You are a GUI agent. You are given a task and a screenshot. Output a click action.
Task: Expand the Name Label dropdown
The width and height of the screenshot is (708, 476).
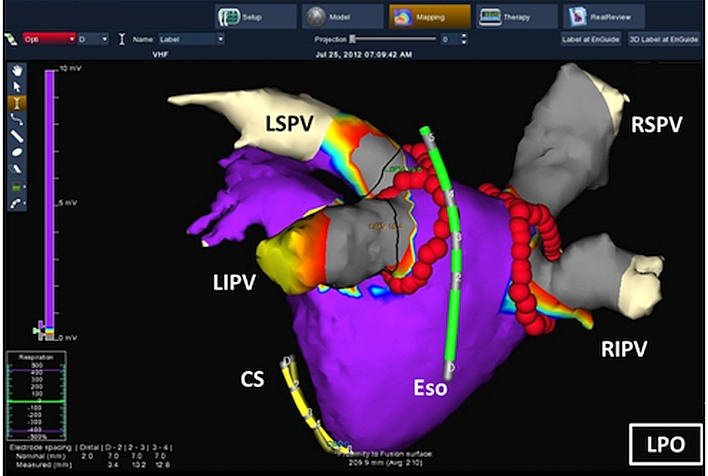[191, 39]
